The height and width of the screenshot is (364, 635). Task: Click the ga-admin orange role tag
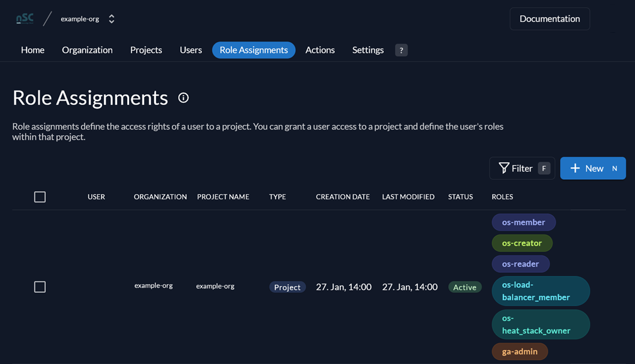tap(520, 351)
